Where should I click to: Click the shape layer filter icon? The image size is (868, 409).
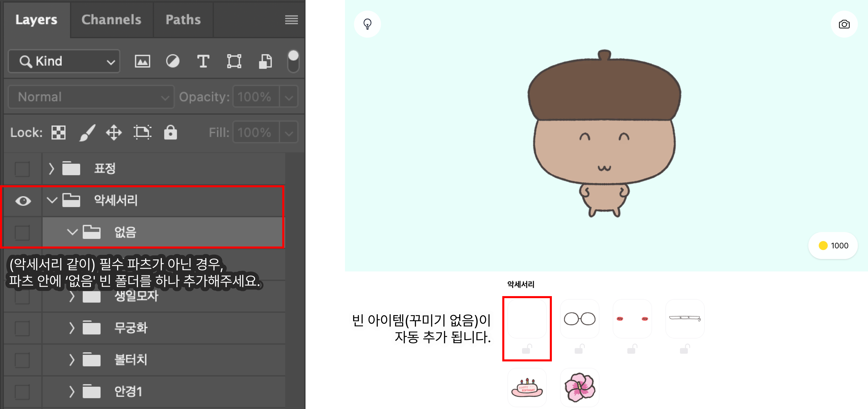pos(234,61)
